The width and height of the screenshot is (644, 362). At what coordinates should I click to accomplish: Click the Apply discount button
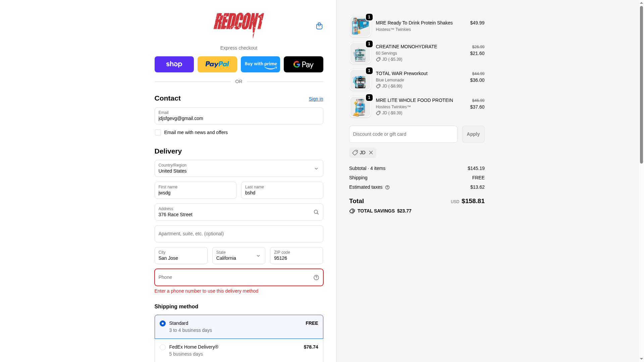473,134
